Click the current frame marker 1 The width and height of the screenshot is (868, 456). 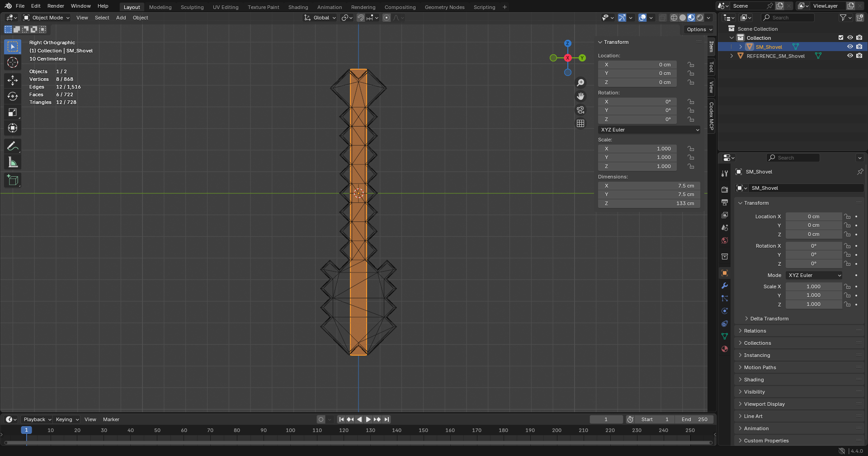coord(26,430)
